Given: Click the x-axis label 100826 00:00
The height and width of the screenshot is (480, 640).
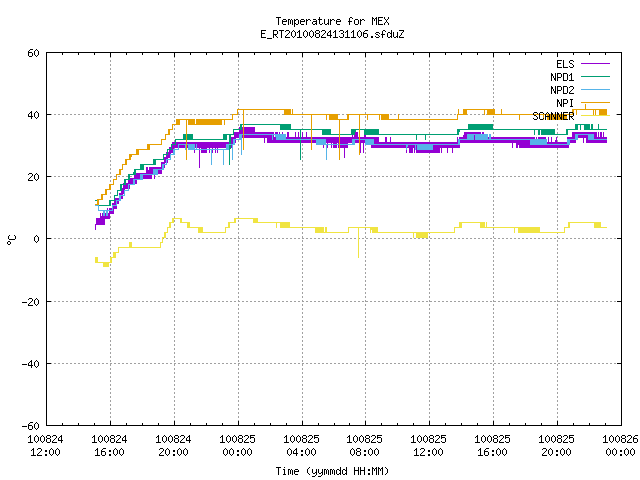Looking at the screenshot, I should click(620, 446).
